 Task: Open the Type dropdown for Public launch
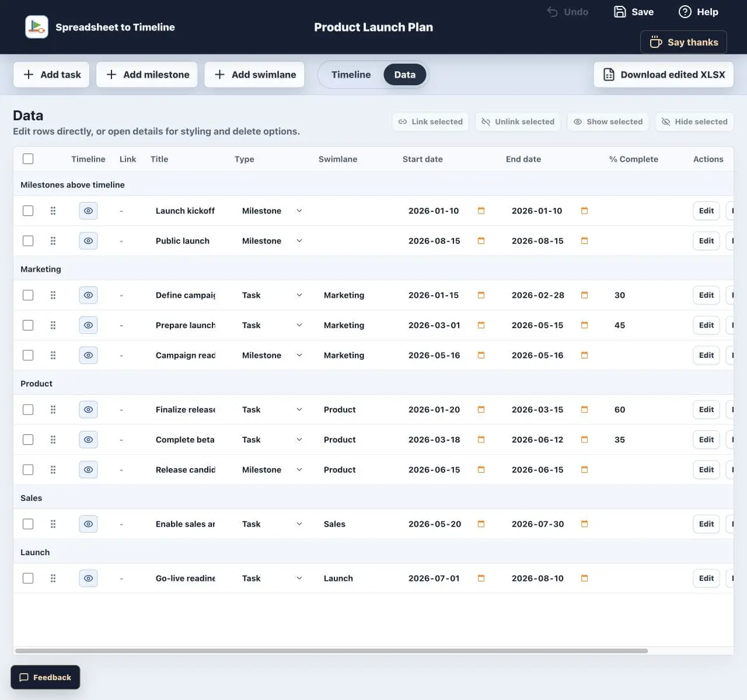(273, 241)
